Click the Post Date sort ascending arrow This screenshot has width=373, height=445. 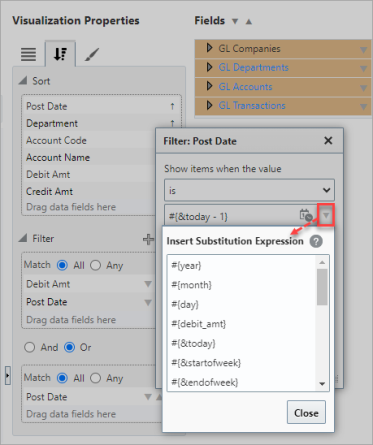coord(172,106)
